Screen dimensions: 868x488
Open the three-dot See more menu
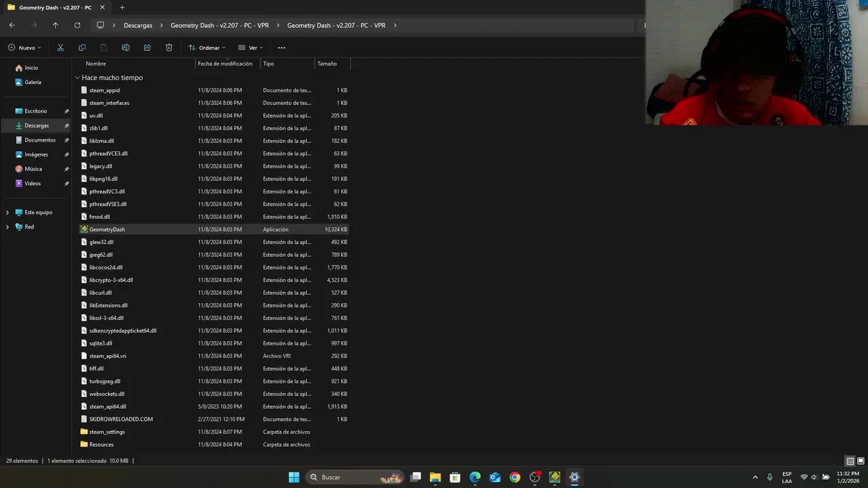click(281, 47)
